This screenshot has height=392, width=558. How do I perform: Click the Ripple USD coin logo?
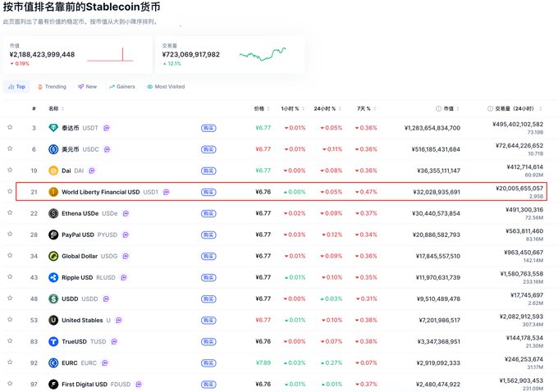point(53,277)
